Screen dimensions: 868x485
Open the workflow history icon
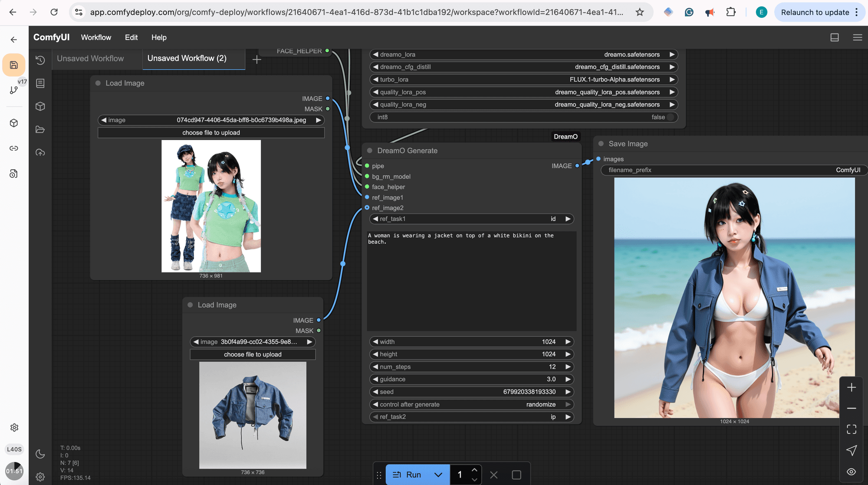click(40, 60)
